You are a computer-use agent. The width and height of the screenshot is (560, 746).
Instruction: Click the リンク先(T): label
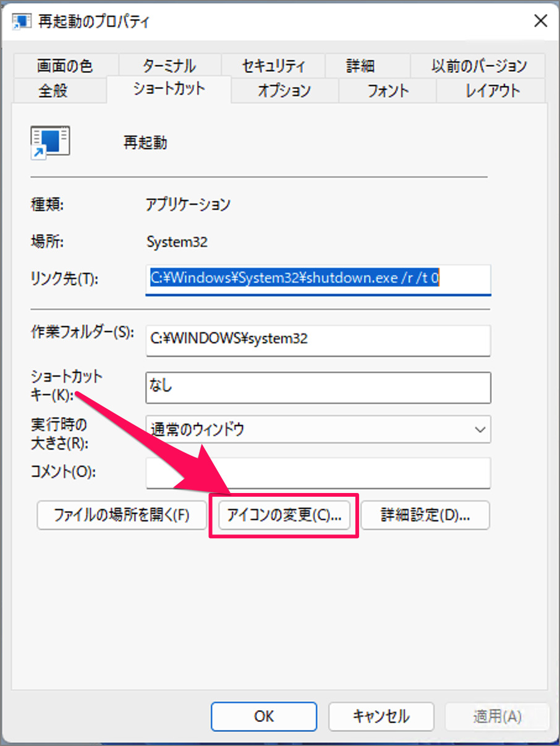(65, 279)
